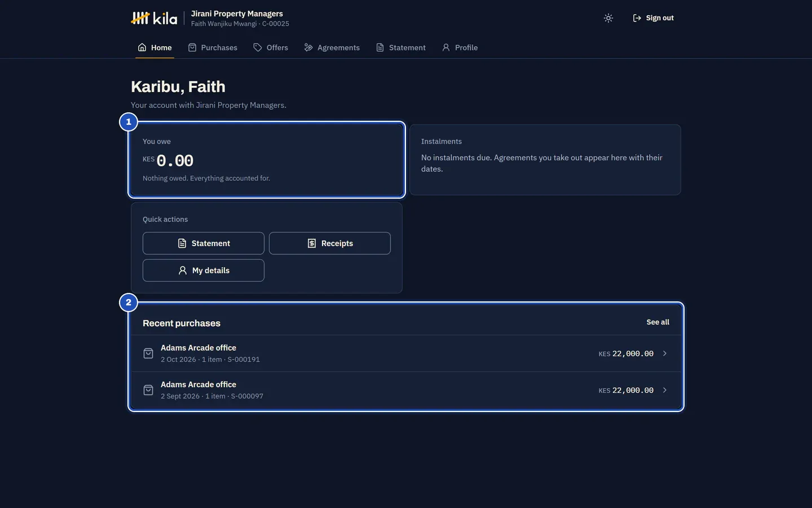Expand chevron for purchase S-000191
The image size is (812, 508).
point(665,353)
